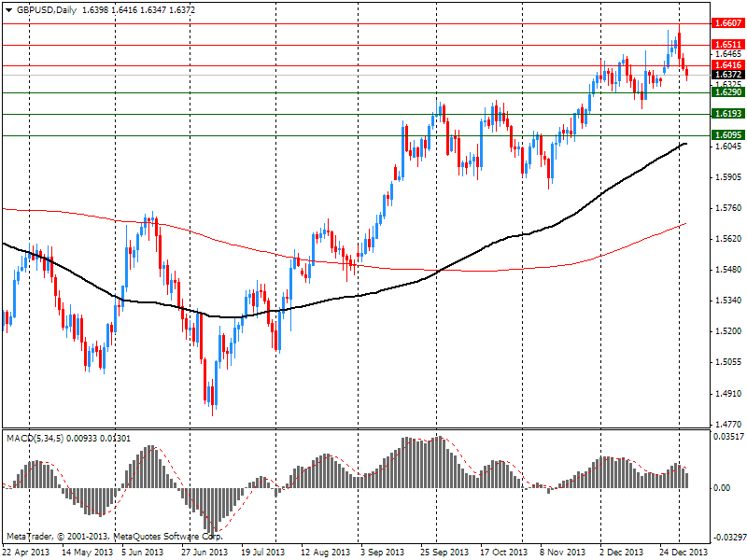Click the 1.6607 red resistance price label
This screenshot has width=747, height=560.
coord(728,22)
